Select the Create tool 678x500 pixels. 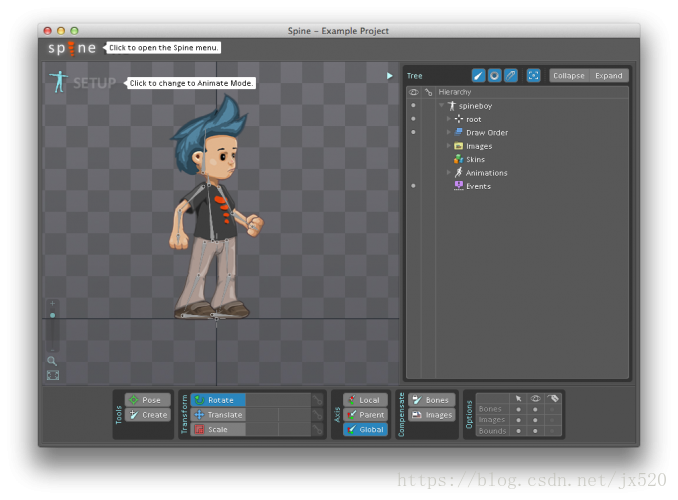click(148, 415)
